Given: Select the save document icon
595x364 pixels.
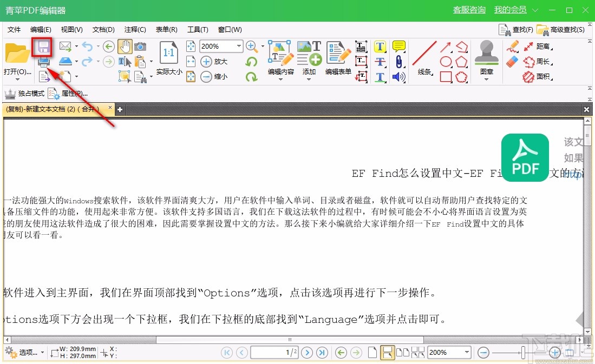Looking at the screenshot, I should (x=42, y=48).
